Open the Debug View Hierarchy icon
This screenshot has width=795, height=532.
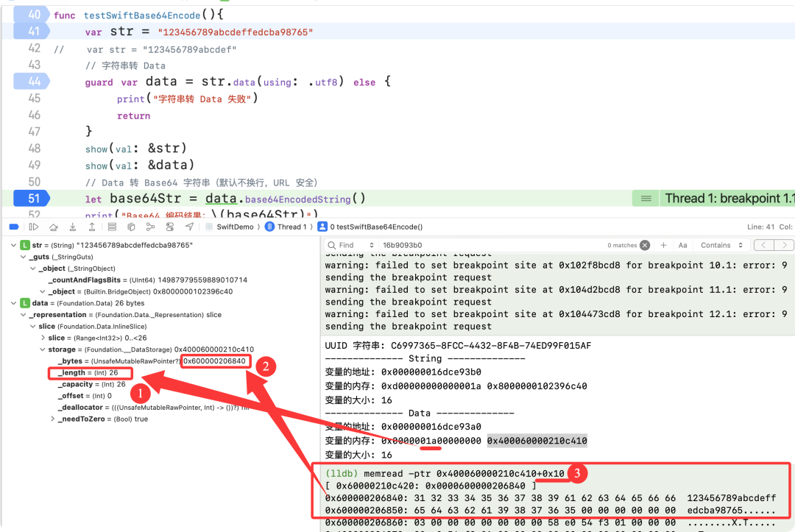click(x=131, y=227)
